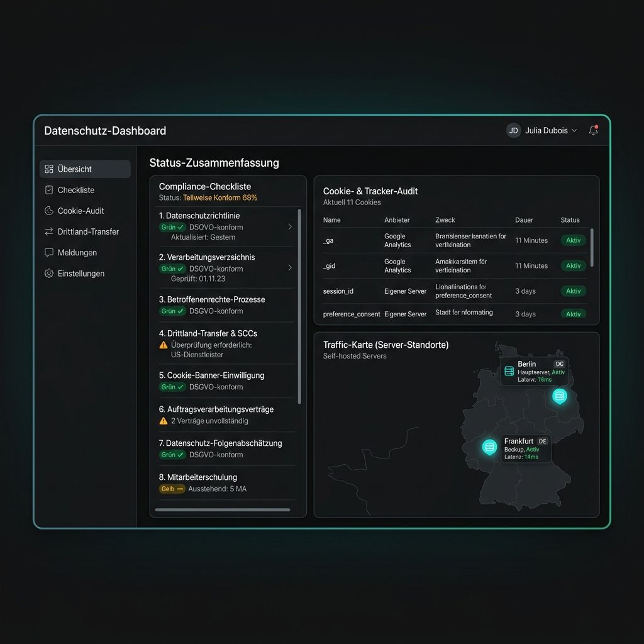This screenshot has width=644, height=644.
Task: Click the Latenz: 14ms text for Frankfurt
Action: tap(521, 457)
